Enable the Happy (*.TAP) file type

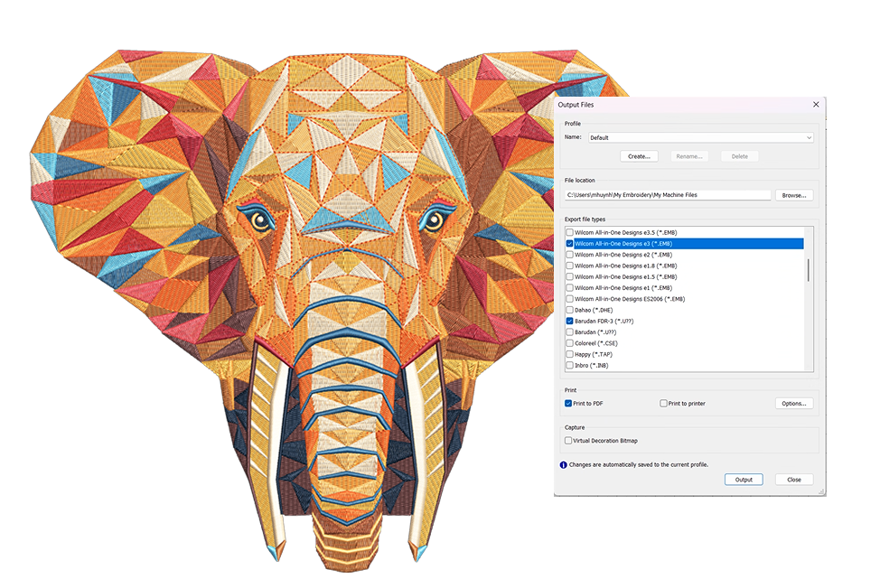(569, 354)
